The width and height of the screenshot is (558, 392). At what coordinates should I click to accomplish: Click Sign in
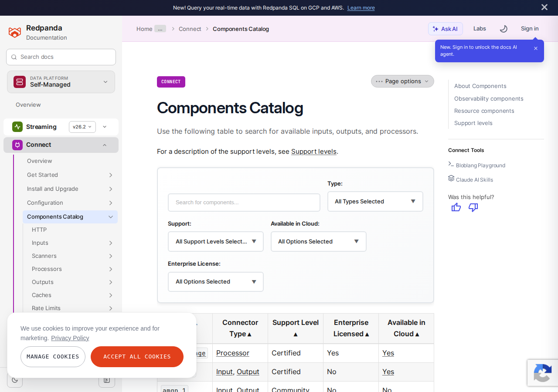pyautogui.click(x=530, y=29)
